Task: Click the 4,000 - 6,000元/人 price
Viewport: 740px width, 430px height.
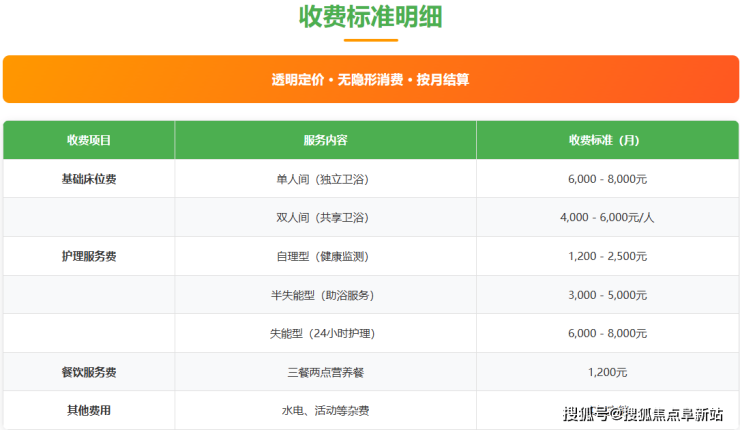Action: (607, 218)
